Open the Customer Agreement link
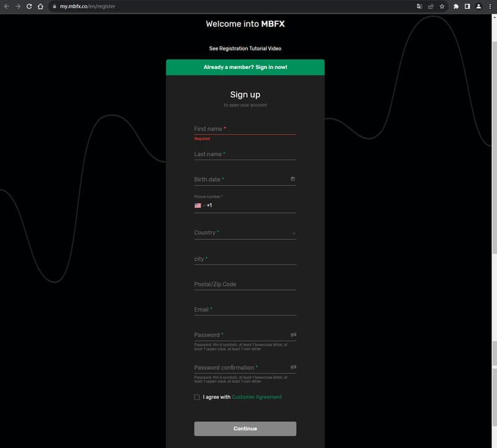 [257, 397]
